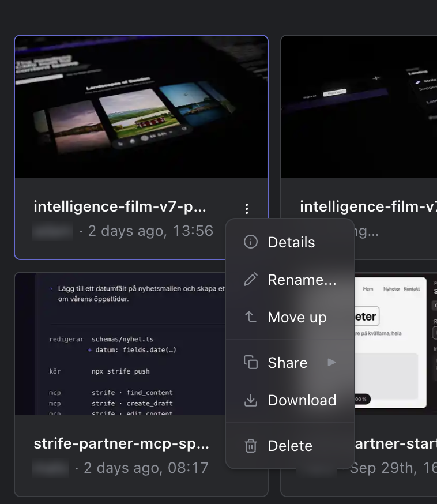Click the Sep 29th date text

pyautogui.click(x=393, y=468)
